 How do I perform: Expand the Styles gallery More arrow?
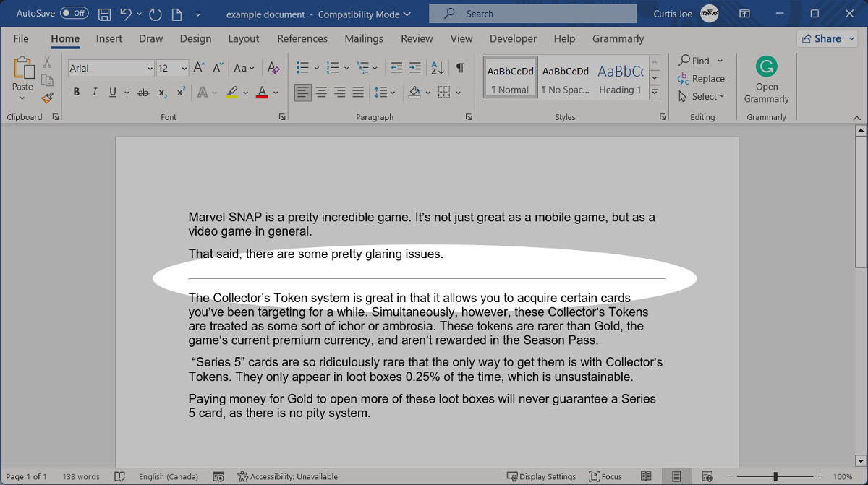click(655, 92)
